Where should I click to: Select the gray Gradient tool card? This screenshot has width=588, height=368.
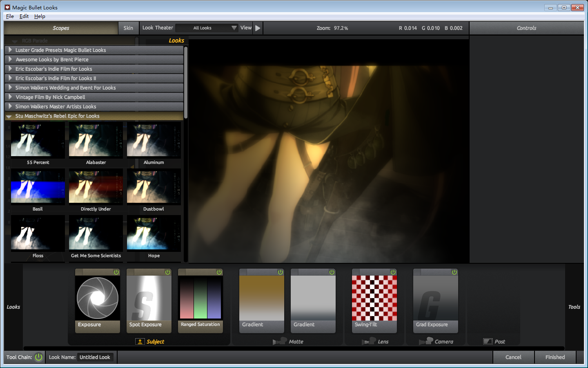(x=313, y=301)
